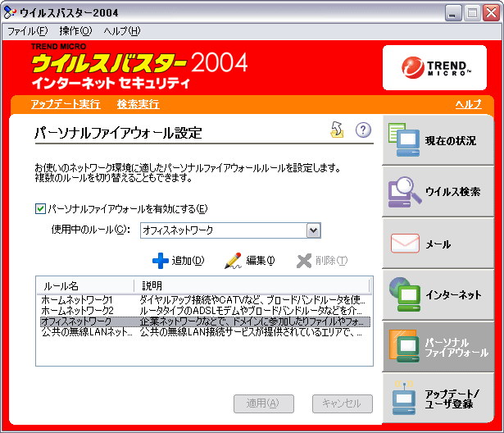Click the アップデート実行 link
This screenshot has height=433, width=504.
tap(66, 104)
